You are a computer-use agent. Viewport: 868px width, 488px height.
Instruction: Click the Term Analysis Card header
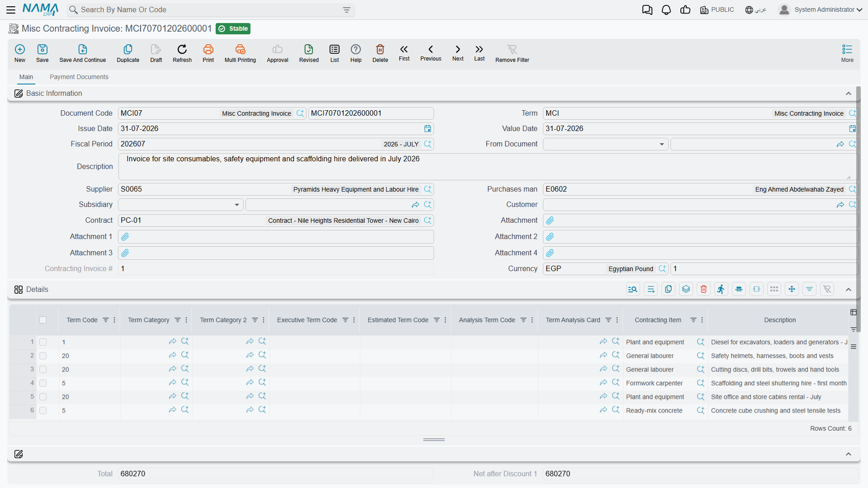573,320
